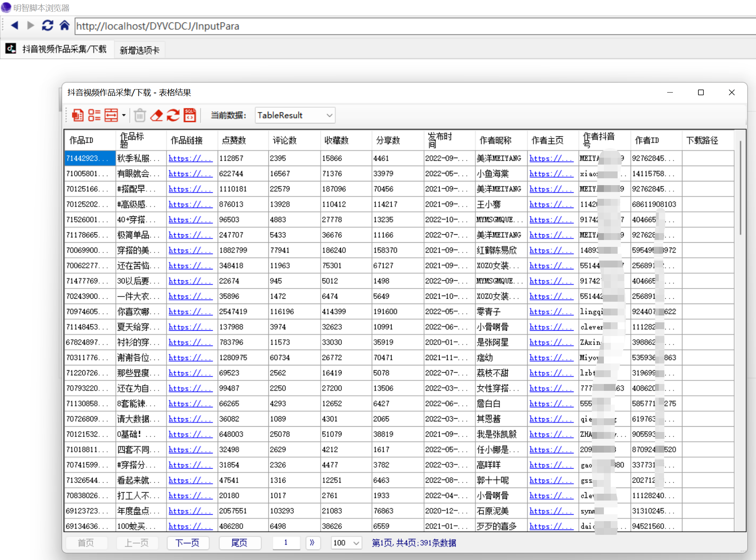Screen dimensions: 756x560
Task: Click the title cell 穿搭的美...
Action: coord(141,250)
